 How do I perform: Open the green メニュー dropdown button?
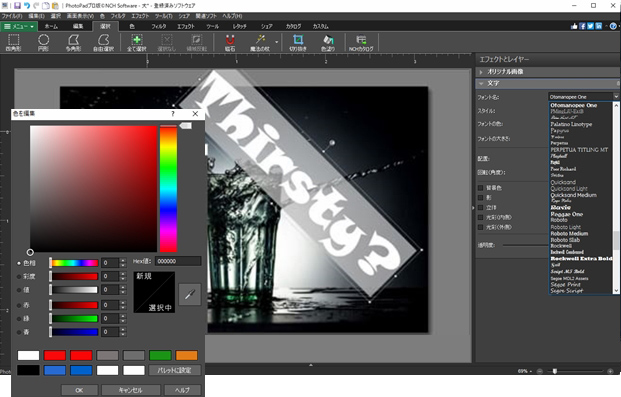(x=19, y=27)
